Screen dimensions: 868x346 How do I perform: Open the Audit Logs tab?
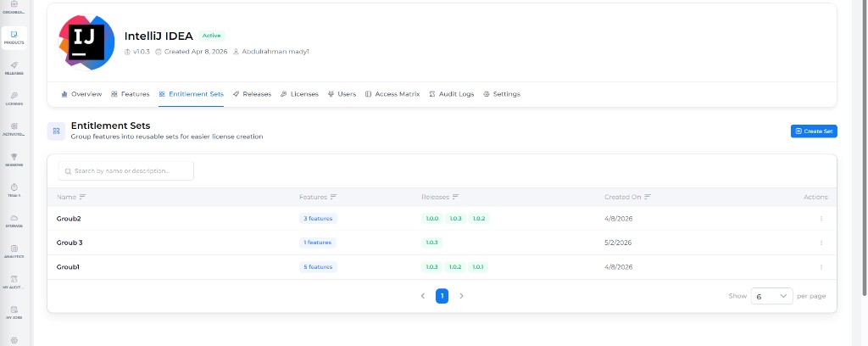(452, 94)
